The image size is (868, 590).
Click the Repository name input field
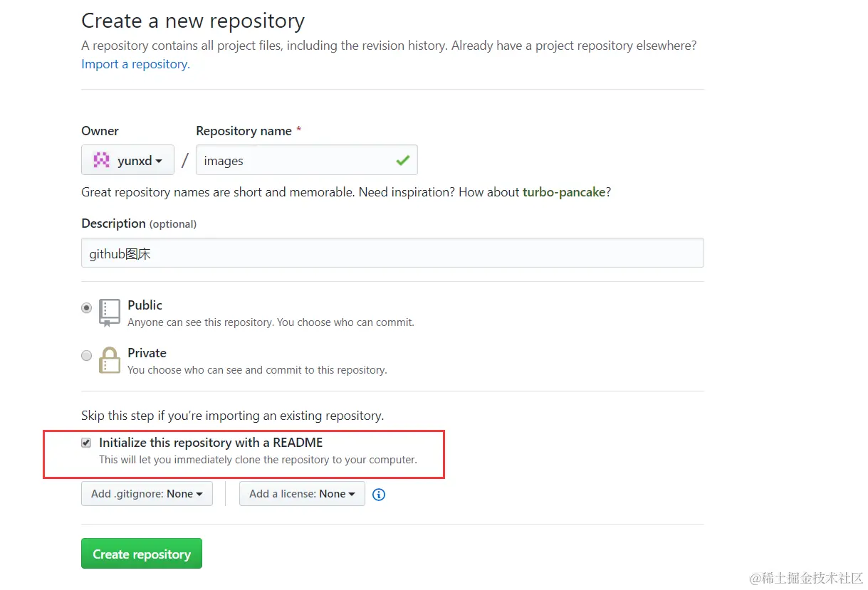click(x=307, y=160)
